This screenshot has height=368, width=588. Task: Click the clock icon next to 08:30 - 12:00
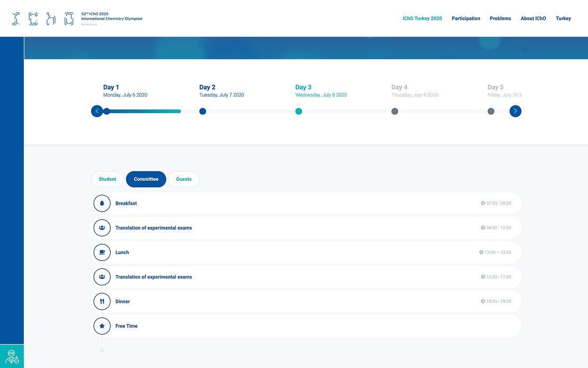pos(483,227)
